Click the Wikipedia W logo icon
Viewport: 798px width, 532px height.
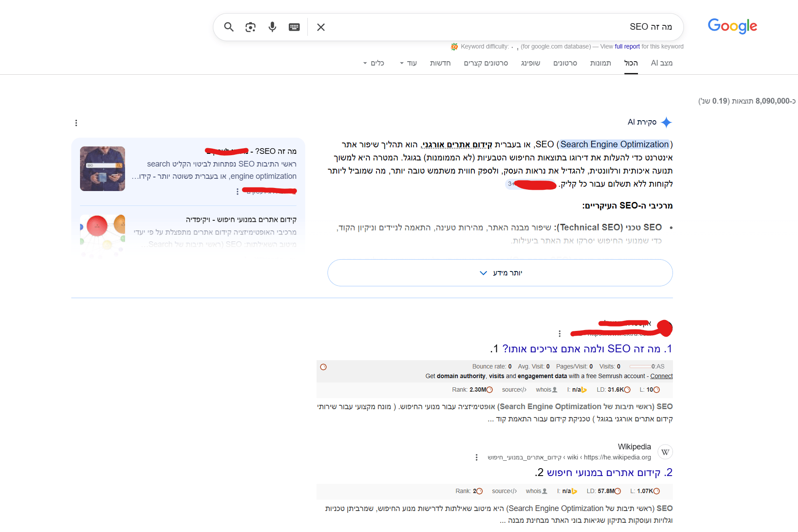click(x=665, y=452)
